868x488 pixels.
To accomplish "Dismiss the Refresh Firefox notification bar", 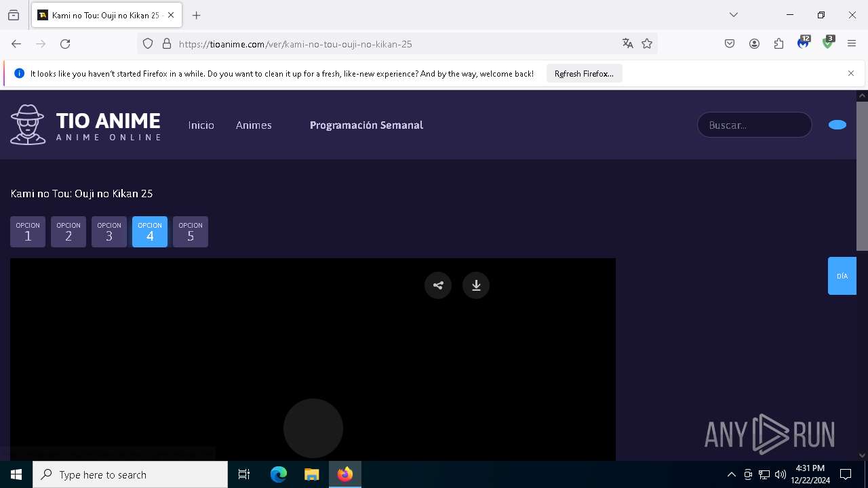I will 851,73.
